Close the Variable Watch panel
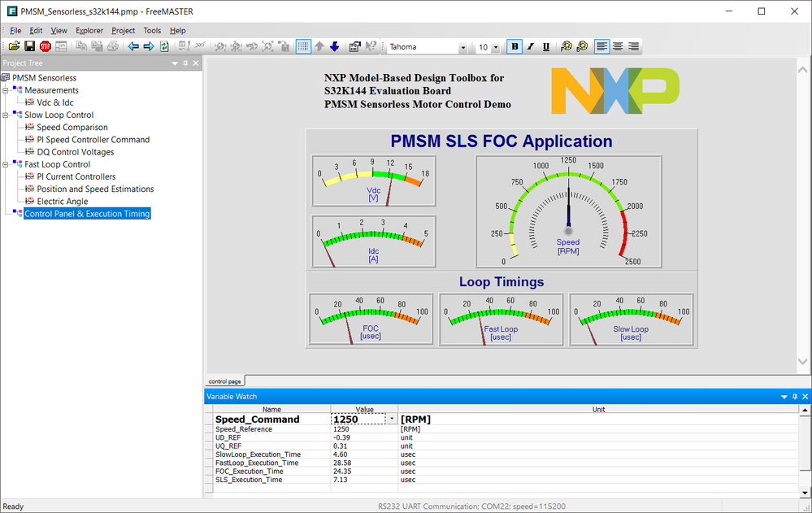Image resolution: width=812 pixels, height=513 pixels. tap(805, 397)
